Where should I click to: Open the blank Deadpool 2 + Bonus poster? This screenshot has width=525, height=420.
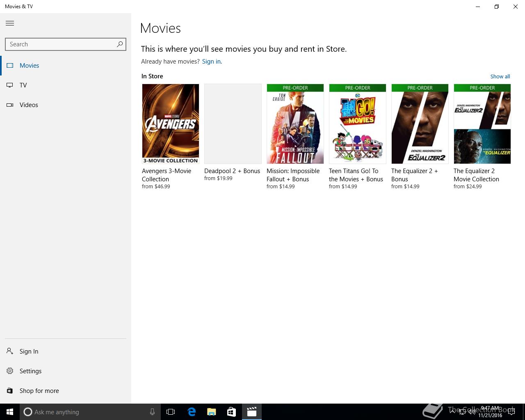click(x=233, y=124)
